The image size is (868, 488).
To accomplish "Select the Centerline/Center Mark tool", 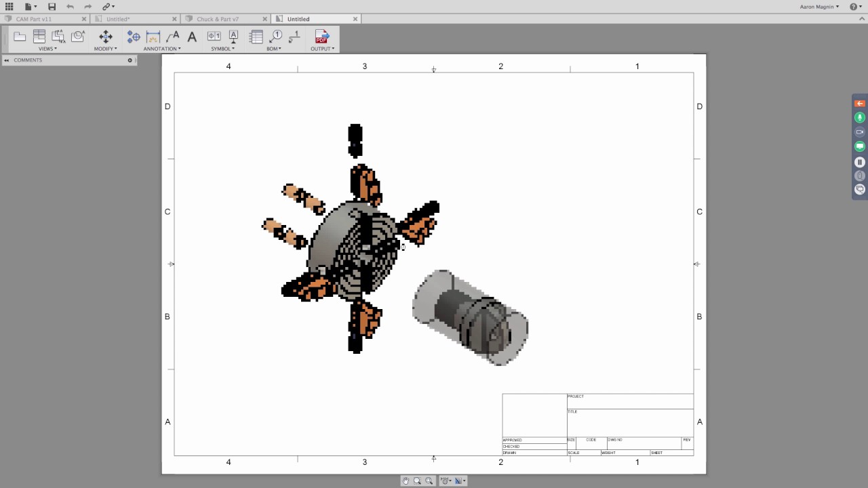I will (134, 37).
